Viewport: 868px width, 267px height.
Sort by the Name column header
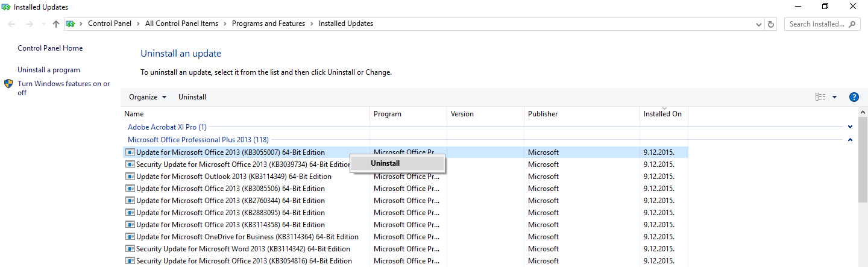pos(247,114)
